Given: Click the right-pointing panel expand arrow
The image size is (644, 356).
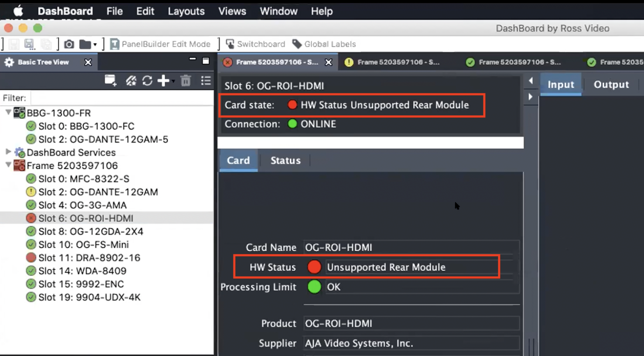Looking at the screenshot, I should [531, 97].
